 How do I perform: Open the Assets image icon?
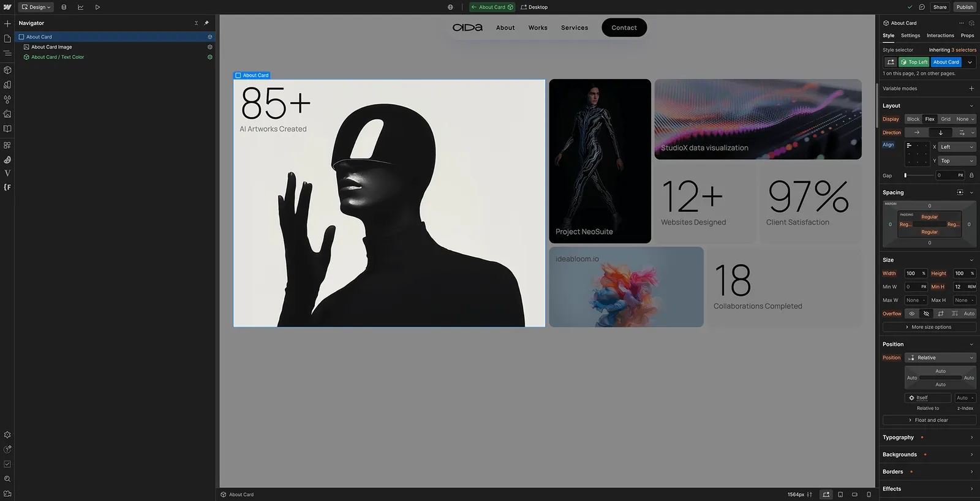(7, 114)
